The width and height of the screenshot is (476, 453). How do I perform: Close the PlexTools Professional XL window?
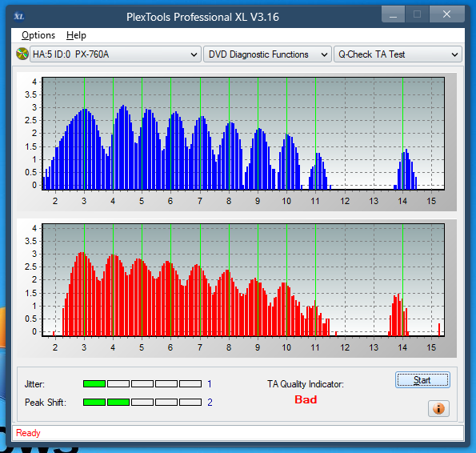pyautogui.click(x=447, y=14)
